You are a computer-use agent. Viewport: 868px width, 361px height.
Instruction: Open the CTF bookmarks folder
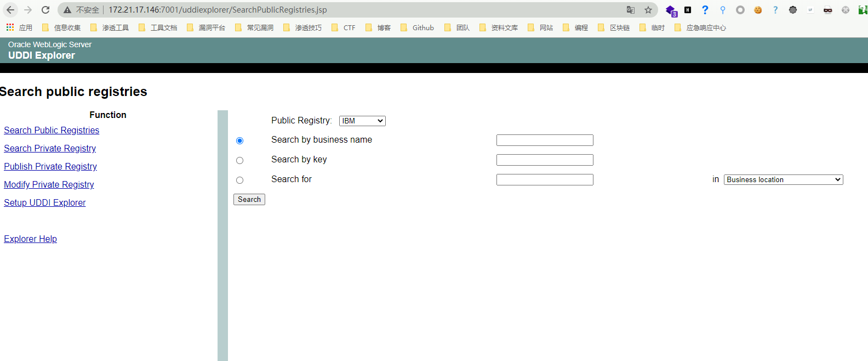344,27
